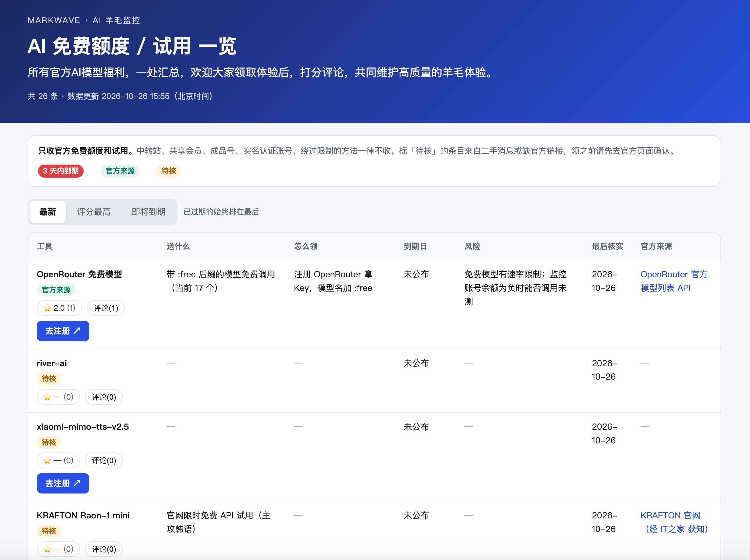Click the 去注册 button for OpenRouter 免费模型
The height and width of the screenshot is (560, 750).
point(63,331)
